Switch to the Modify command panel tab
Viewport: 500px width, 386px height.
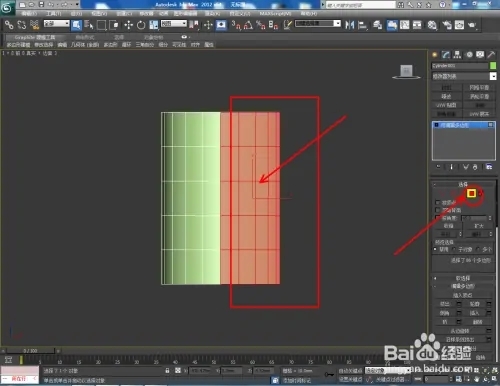click(446, 55)
